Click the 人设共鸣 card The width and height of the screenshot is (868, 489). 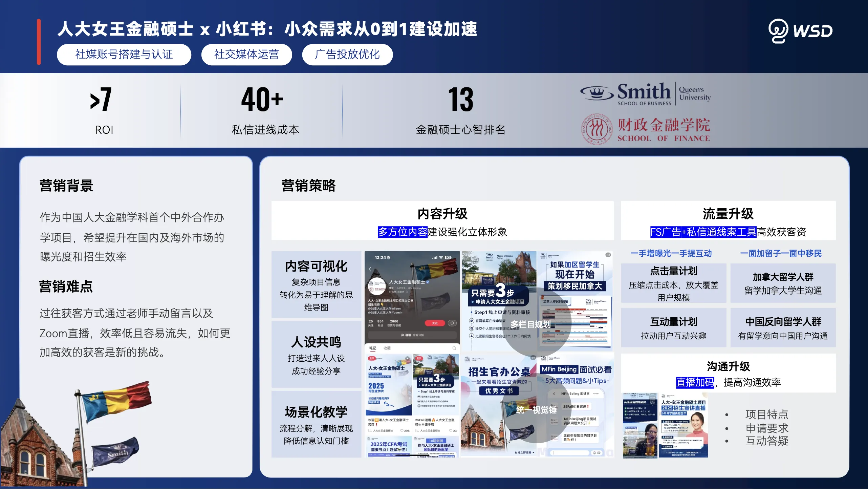pyautogui.click(x=316, y=354)
